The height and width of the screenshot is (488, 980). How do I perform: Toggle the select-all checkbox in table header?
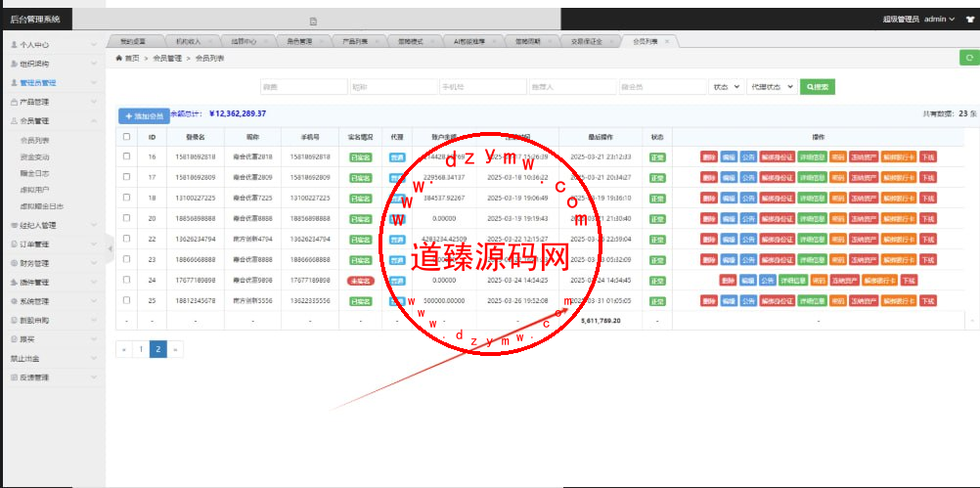(x=127, y=136)
